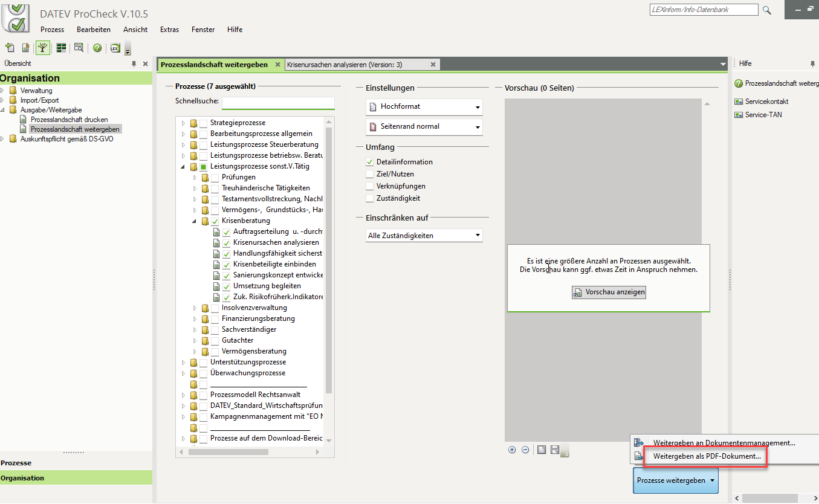This screenshot has height=504, width=819.
Task: Click the fit page icon below preview
Action: click(x=542, y=450)
